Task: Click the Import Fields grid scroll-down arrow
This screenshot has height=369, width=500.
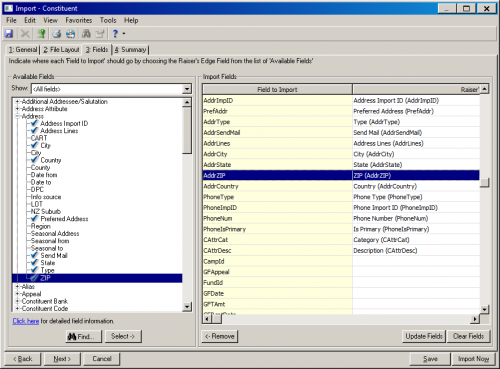Action: 484,309
